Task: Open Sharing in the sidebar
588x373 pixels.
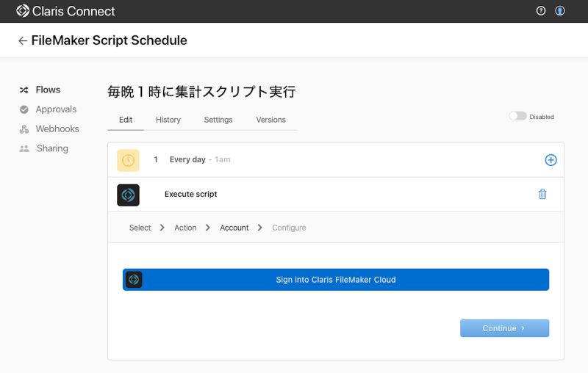Action: pyautogui.click(x=52, y=148)
